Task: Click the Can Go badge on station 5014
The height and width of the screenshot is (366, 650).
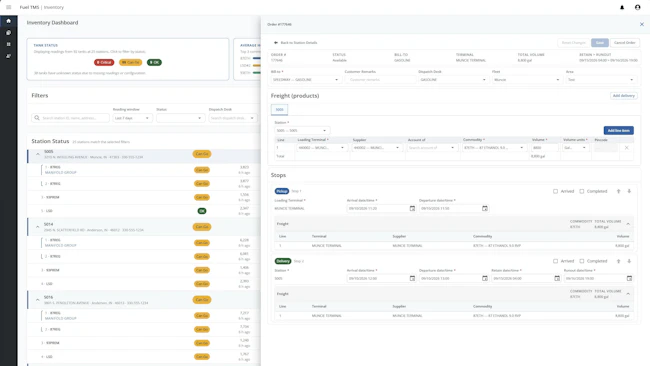Action: click(202, 227)
